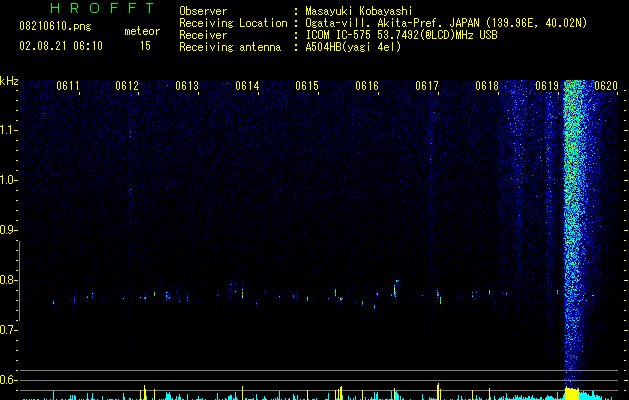Click the 0612 time marker

tap(127, 86)
